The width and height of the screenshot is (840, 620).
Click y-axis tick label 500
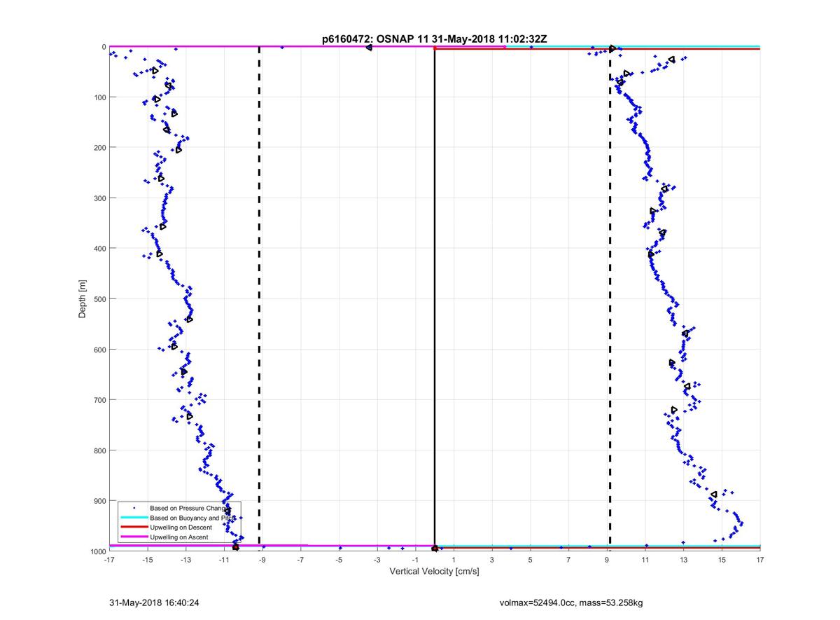pyautogui.click(x=99, y=298)
